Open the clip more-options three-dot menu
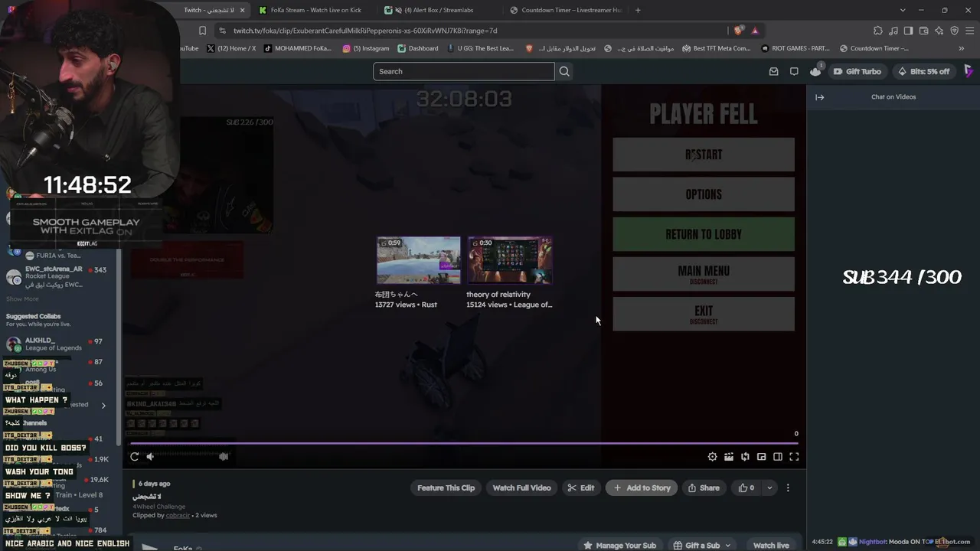The image size is (980, 551). click(x=788, y=488)
